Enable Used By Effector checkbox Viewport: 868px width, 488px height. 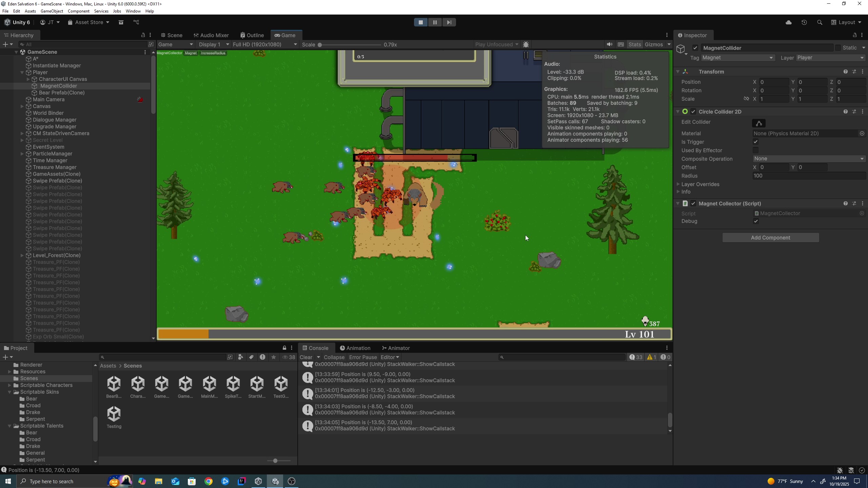[x=755, y=150]
